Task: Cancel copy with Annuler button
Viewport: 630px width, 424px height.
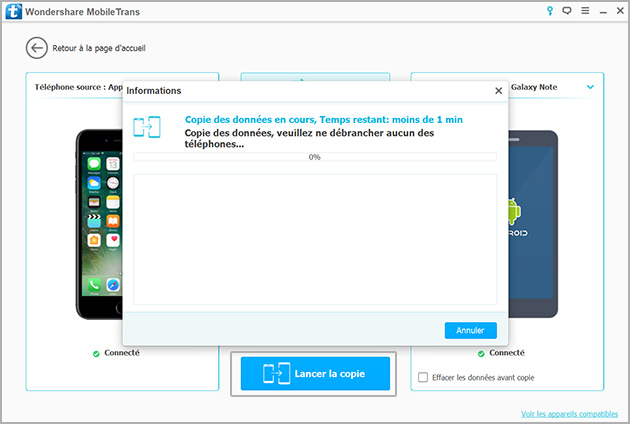Action: coord(470,330)
